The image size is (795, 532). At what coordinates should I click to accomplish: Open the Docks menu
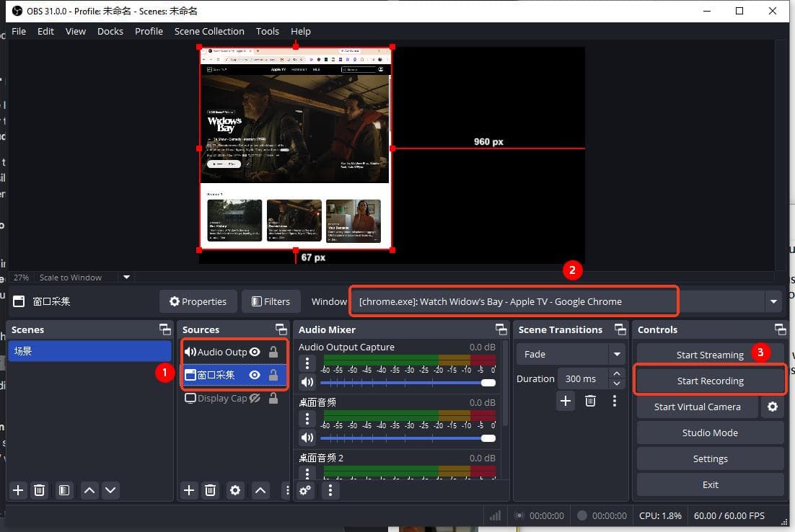pyautogui.click(x=110, y=31)
